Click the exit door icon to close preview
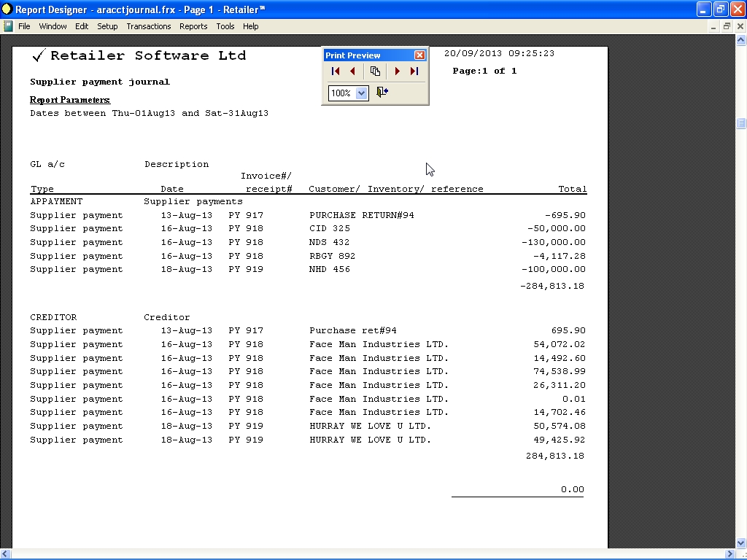This screenshot has width=747, height=560. click(382, 93)
